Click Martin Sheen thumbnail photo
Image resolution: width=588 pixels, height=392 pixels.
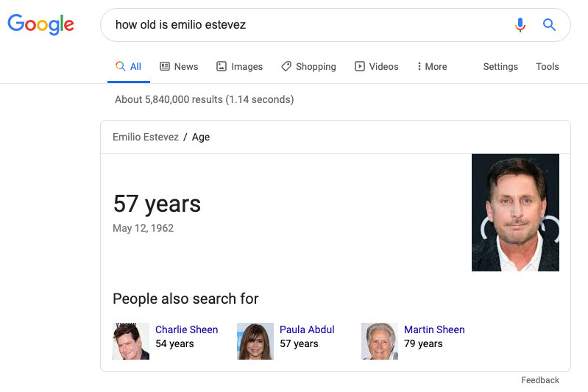(x=380, y=341)
